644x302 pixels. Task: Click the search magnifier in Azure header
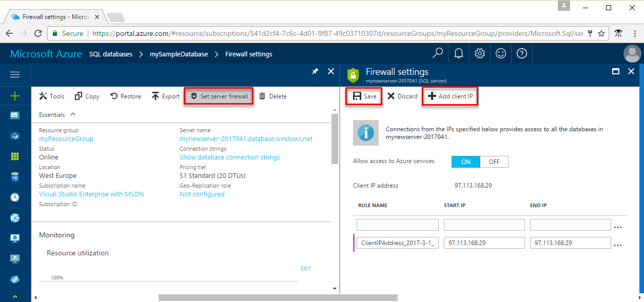coord(437,53)
